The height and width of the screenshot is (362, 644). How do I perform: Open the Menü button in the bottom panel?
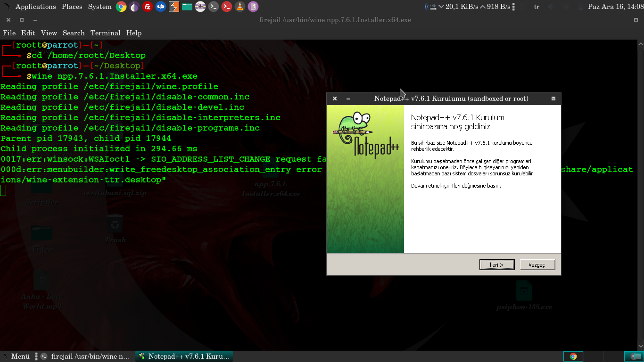16,356
